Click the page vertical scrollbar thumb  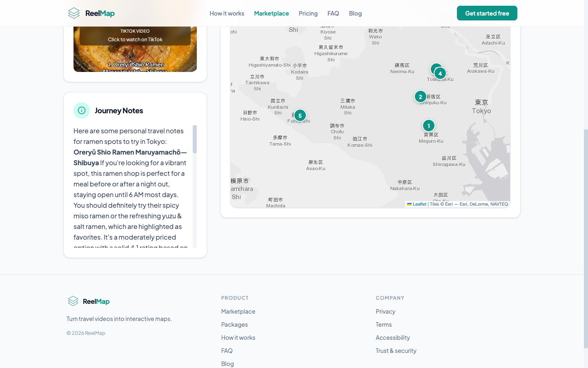point(586,238)
